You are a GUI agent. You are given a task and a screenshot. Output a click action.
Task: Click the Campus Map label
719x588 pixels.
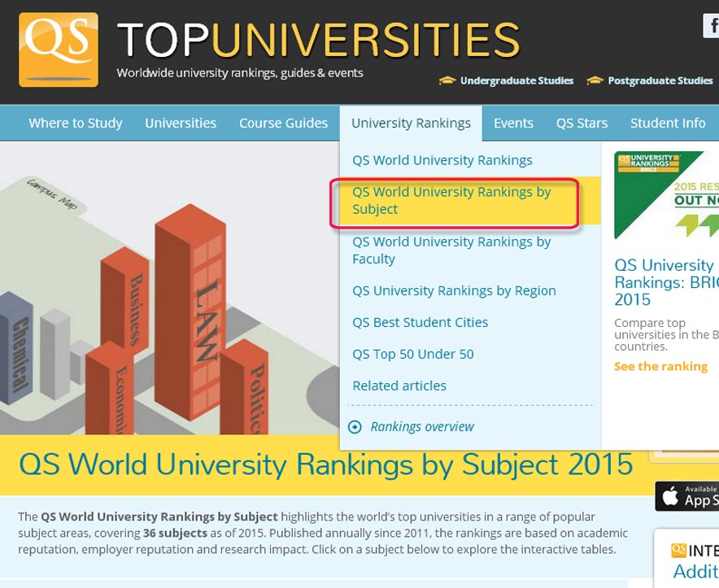tap(52, 194)
